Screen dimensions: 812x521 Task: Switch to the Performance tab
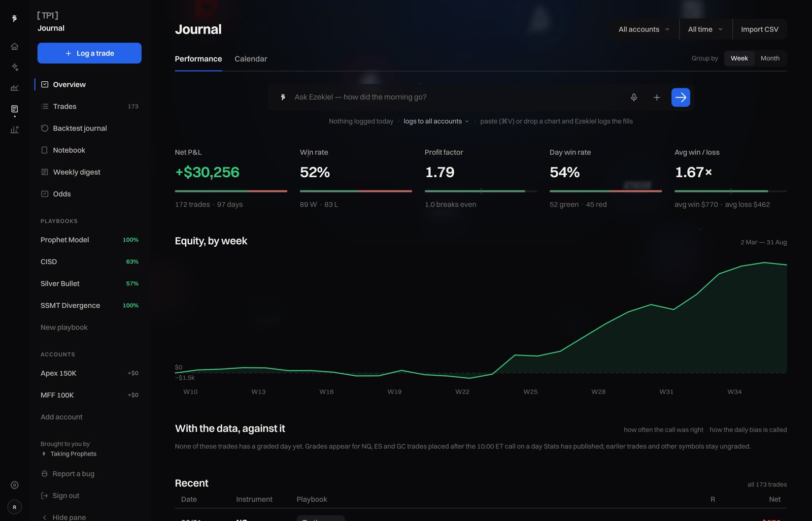point(198,58)
